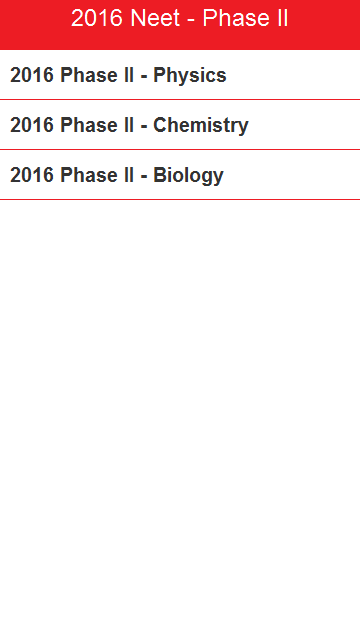Open the 2016 Phase II - Chemistry section
This screenshot has width=360, height=640.
point(180,124)
